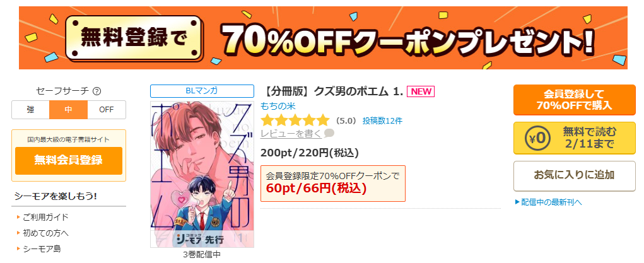This screenshot has width=644, height=263.
Task: Open シーモア島 in the sidebar
Action: pos(42,248)
